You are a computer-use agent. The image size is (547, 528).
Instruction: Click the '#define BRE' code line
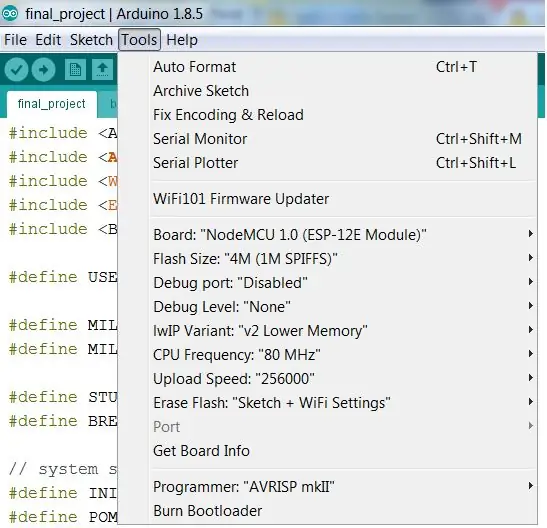[x=63, y=421]
